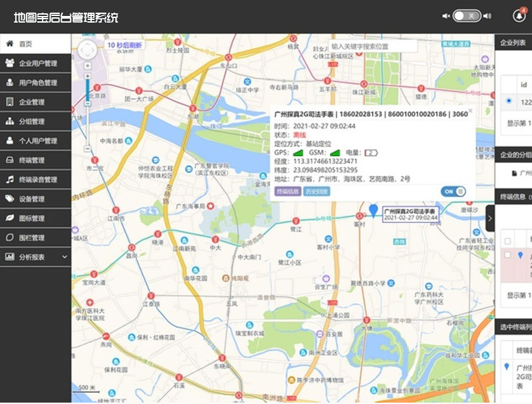Click the 广州探真2G司法手表 map label
Image resolution: width=532 pixels, height=404 pixels.
[x=410, y=214]
